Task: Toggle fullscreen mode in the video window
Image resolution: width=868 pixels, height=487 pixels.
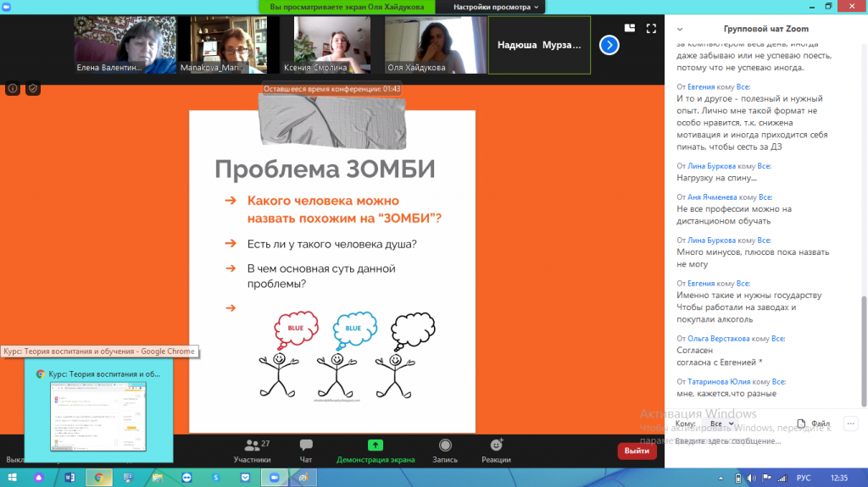Action: 651,28
